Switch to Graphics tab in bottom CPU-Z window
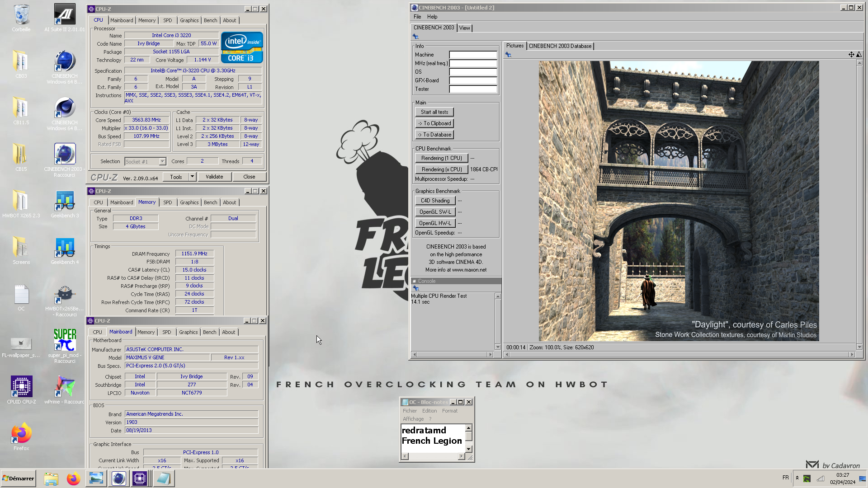Viewport: 868px width, 488px height. click(188, 332)
